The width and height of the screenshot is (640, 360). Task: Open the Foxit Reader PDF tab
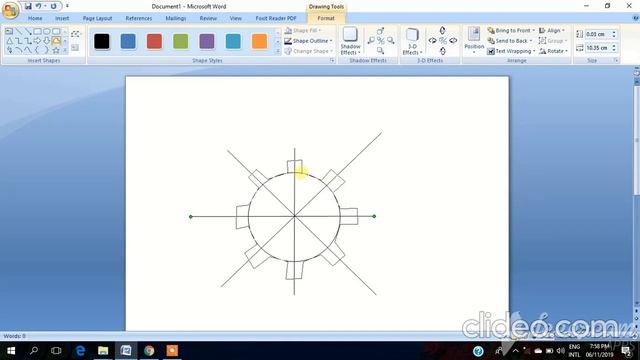pos(276,18)
